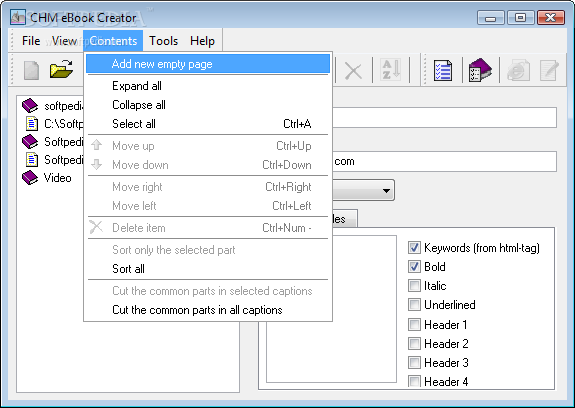Click Cut the common parts in selected captions

(x=208, y=291)
